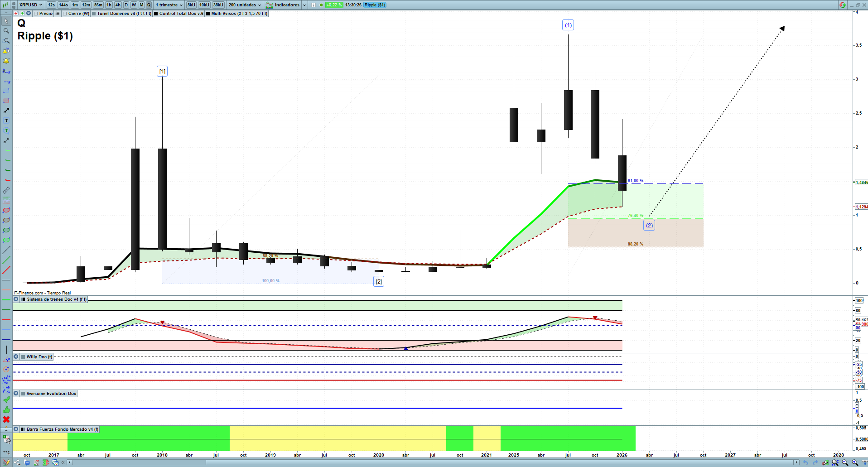Select the arrow cursor tool
Screen dimensions: 868x467
(x=6, y=21)
